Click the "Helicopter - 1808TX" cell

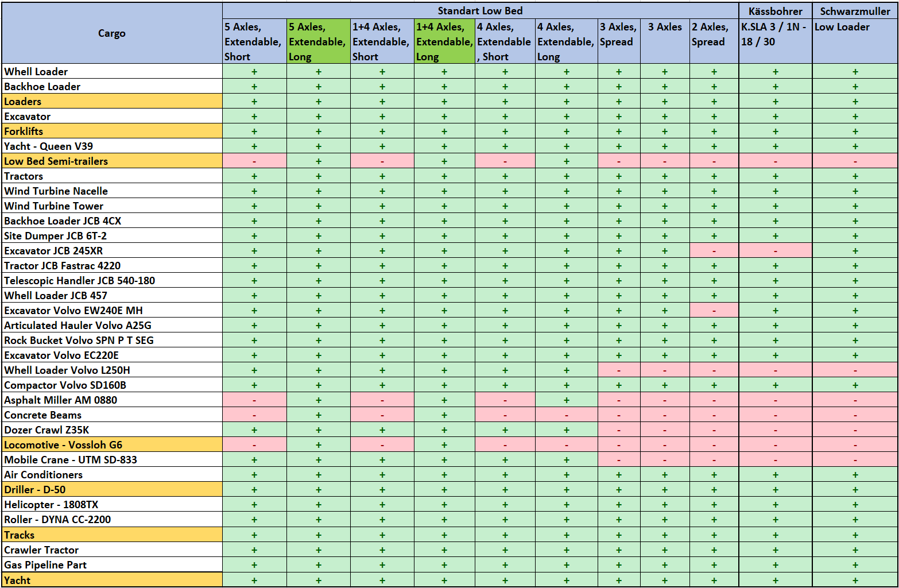point(112,505)
